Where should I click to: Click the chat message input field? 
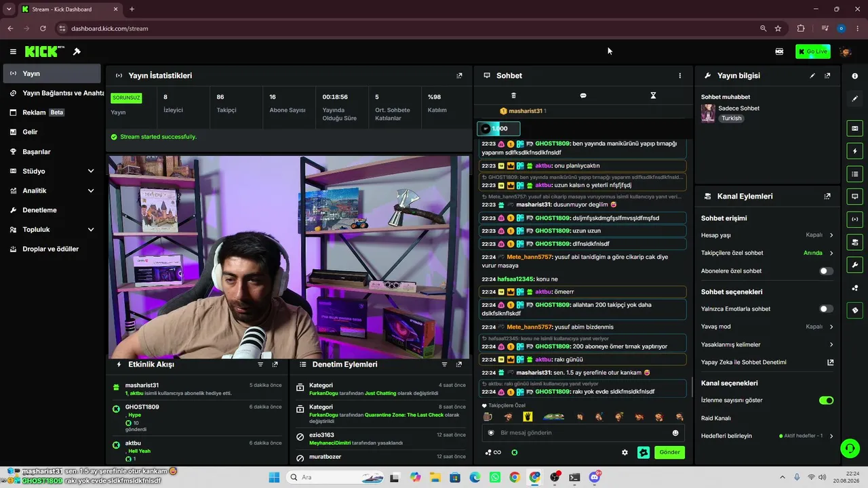click(583, 433)
